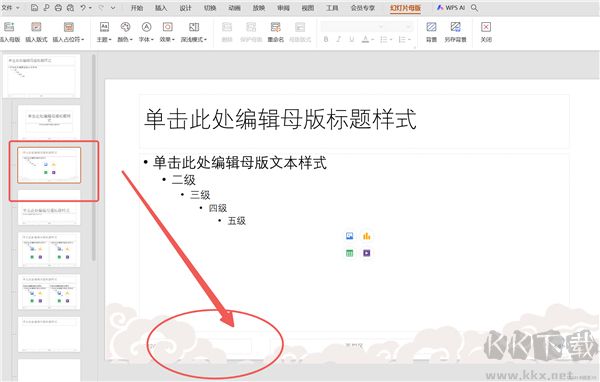Click the Redo arrow icon

(x=101, y=7)
